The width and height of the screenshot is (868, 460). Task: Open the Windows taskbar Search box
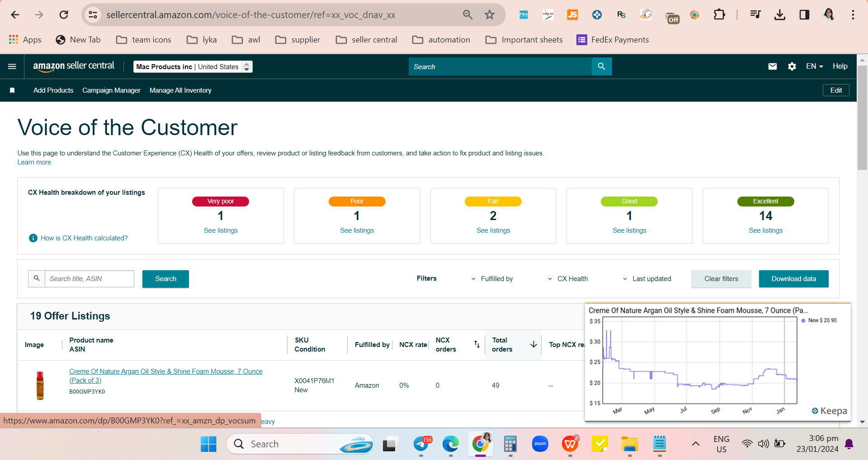[x=300, y=444]
